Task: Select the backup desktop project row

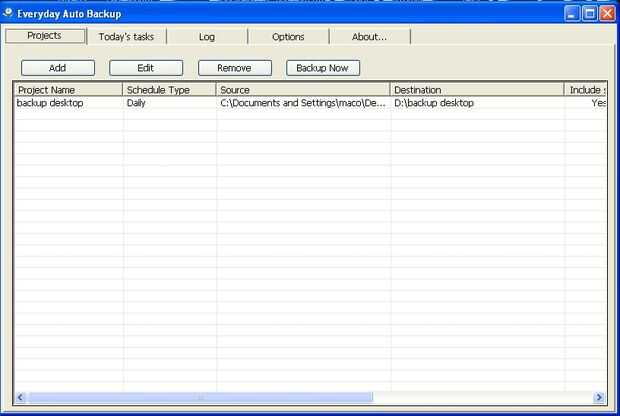Action: point(310,103)
